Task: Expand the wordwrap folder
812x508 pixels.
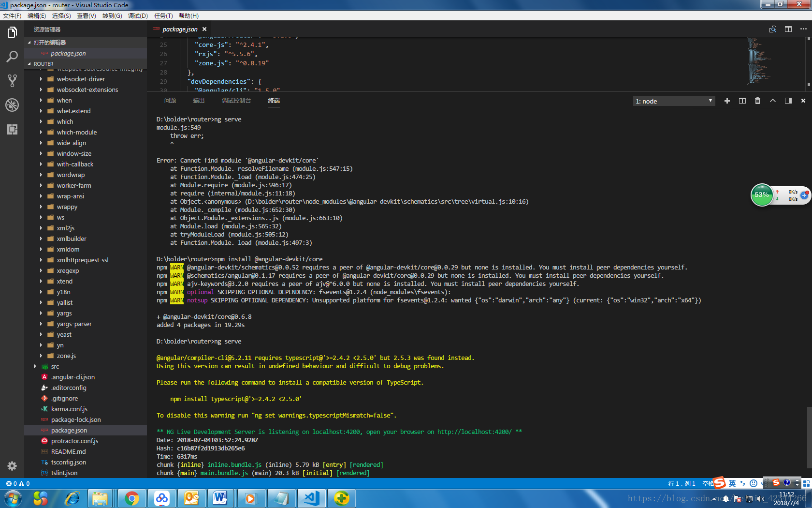Action: pyautogui.click(x=86, y=175)
